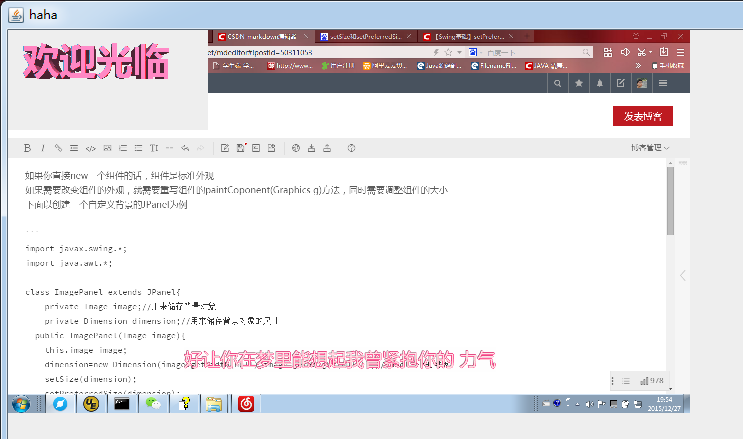Image resolution: width=743 pixels, height=439 pixels.
Task: Click the bookmark star in the address bar
Action: pyautogui.click(x=448, y=52)
